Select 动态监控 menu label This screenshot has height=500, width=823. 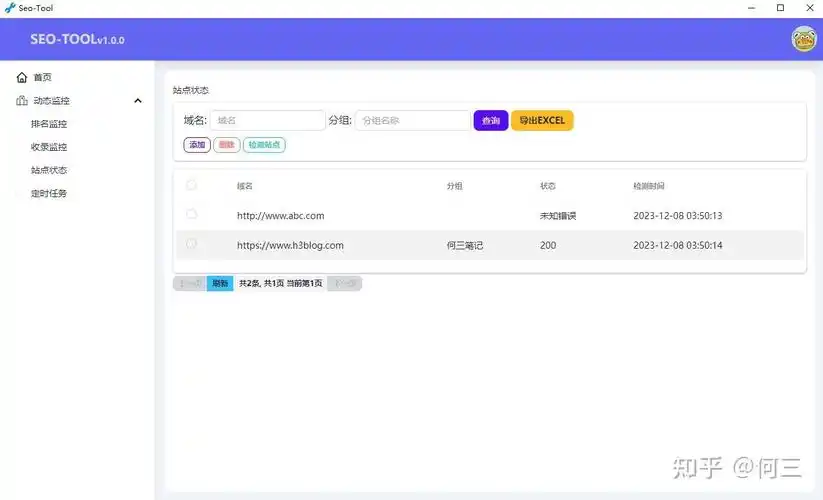coord(51,101)
